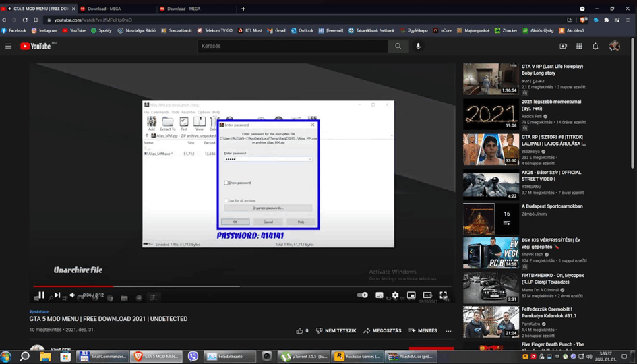Open a new browser tab
This screenshot has width=637, height=364.
(x=243, y=9)
